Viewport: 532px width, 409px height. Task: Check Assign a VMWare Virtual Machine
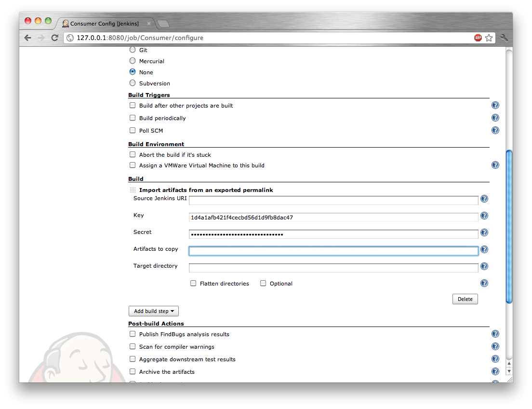(x=133, y=165)
